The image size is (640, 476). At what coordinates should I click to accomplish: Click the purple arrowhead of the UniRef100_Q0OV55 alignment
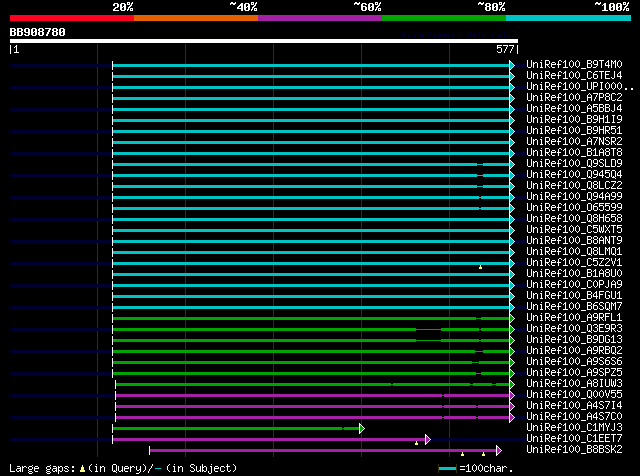512,396
